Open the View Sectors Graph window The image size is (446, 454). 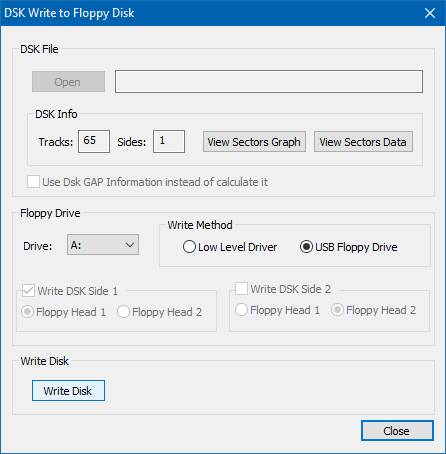tap(254, 142)
